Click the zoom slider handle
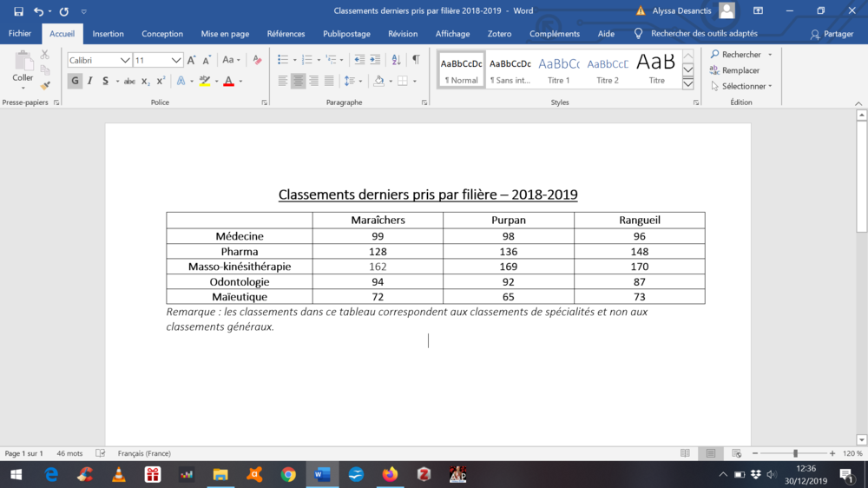The width and height of the screenshot is (868, 488). [795, 453]
